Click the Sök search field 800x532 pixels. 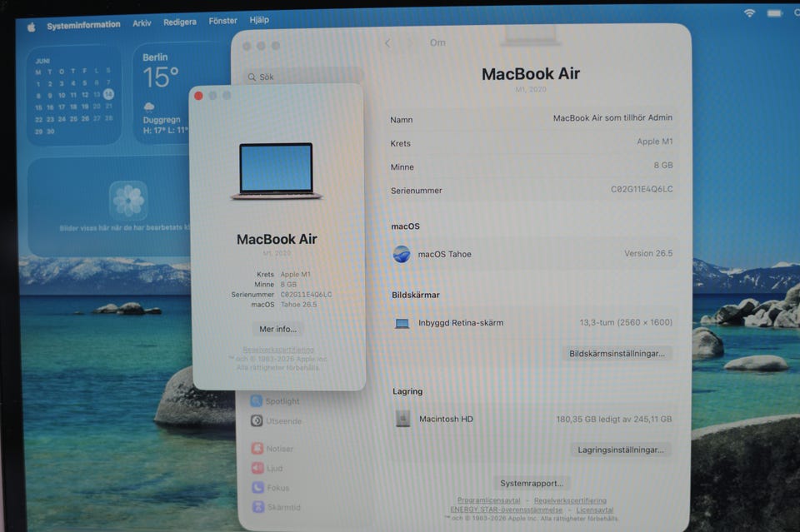pyautogui.click(x=304, y=77)
